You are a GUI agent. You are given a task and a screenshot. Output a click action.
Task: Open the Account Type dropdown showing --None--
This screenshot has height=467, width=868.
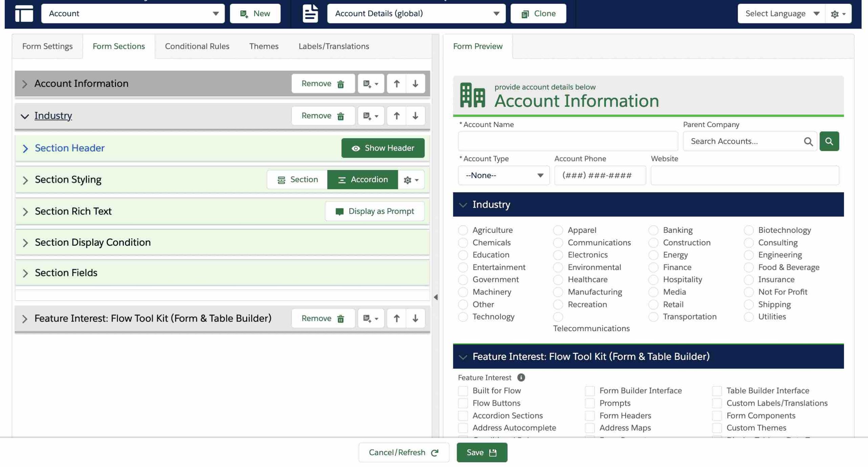click(x=503, y=175)
